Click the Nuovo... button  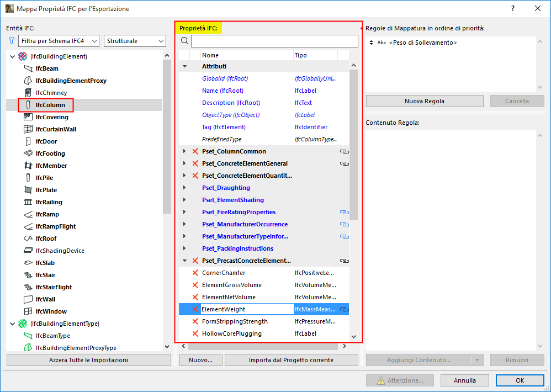200,360
